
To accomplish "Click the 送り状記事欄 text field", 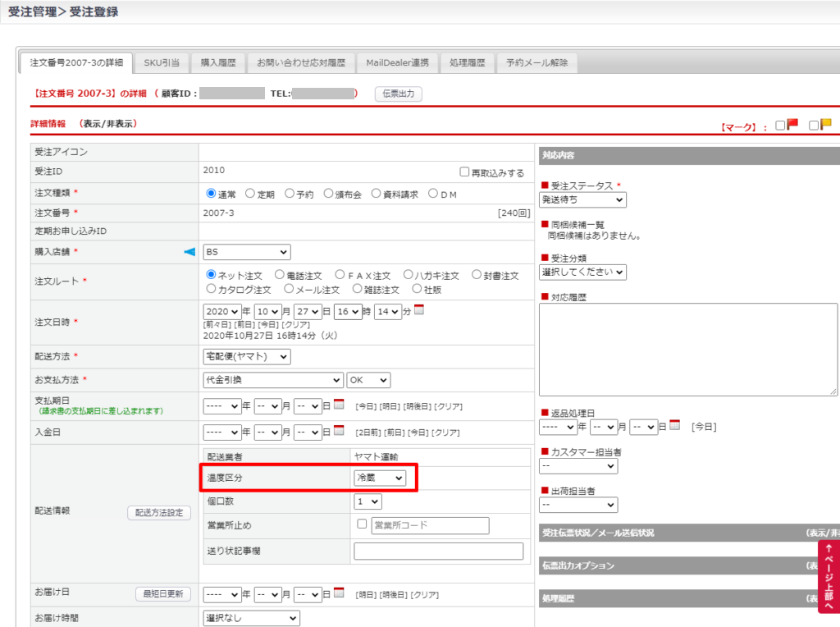I will tap(438, 551).
